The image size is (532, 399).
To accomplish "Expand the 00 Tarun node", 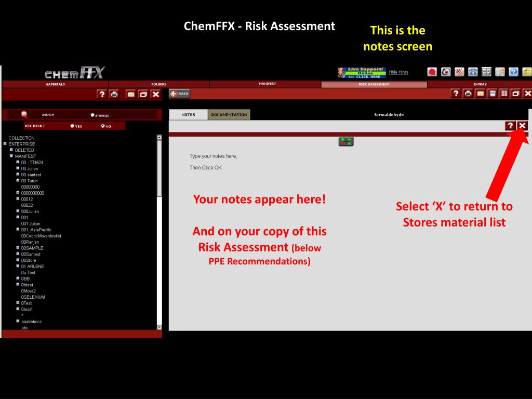I will (18, 180).
